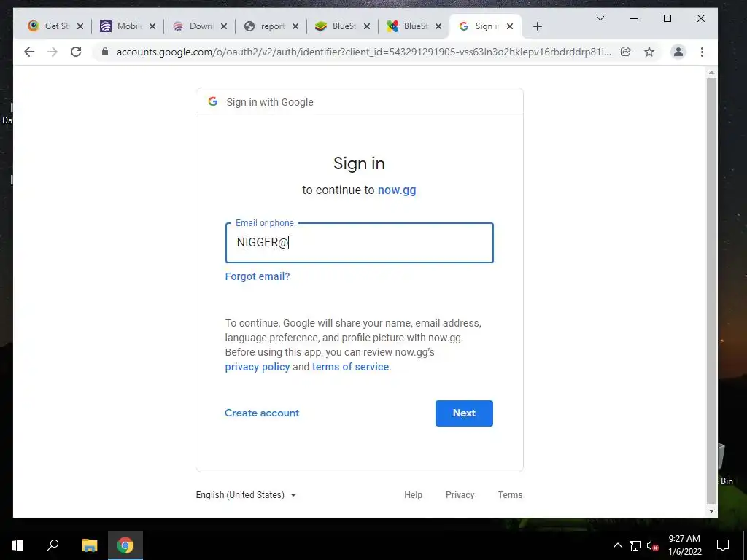This screenshot has height=560, width=747.
Task: View site info via padlock icon
Action: (105, 52)
